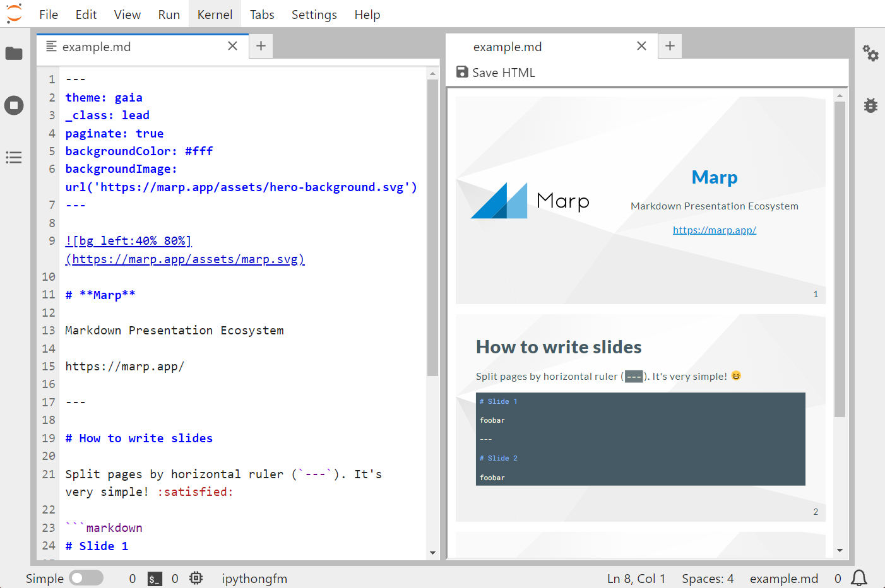Click the ipythongfm status bar item
This screenshot has width=885, height=588.
254,579
